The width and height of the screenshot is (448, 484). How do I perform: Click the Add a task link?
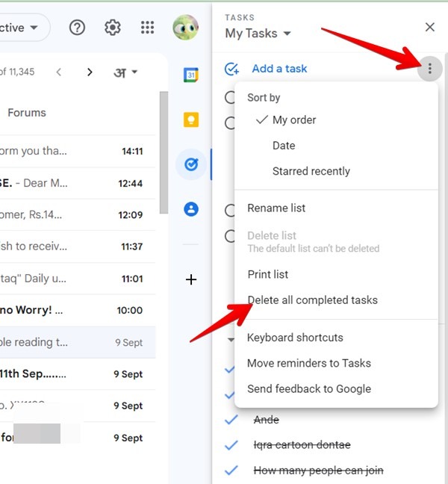coord(279,69)
